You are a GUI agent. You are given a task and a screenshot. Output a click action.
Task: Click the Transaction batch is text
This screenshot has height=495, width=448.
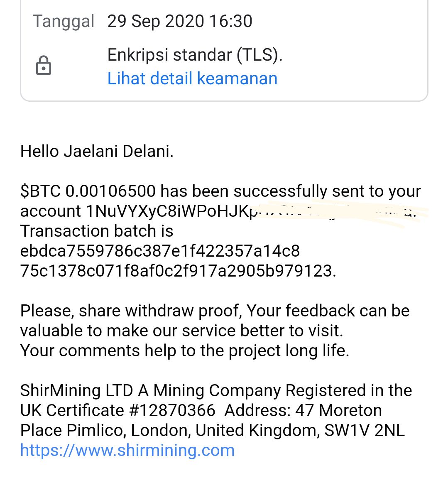point(97,231)
